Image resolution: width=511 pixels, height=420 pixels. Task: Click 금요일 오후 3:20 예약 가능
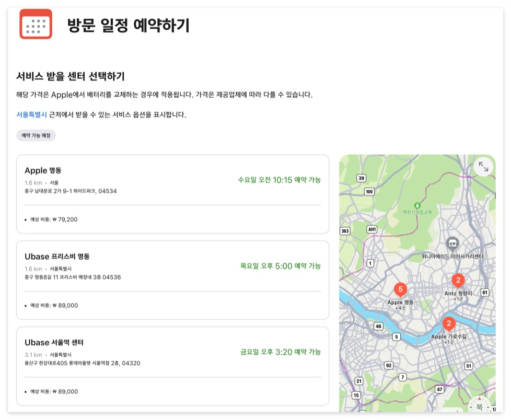coord(281,352)
